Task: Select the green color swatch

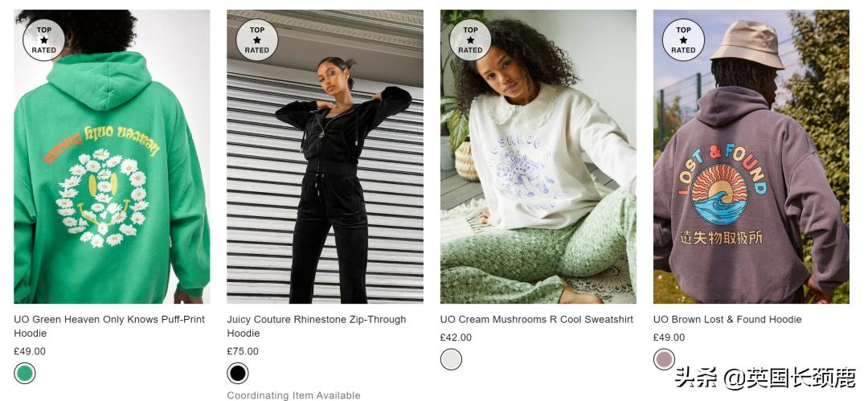Action: 24,374
